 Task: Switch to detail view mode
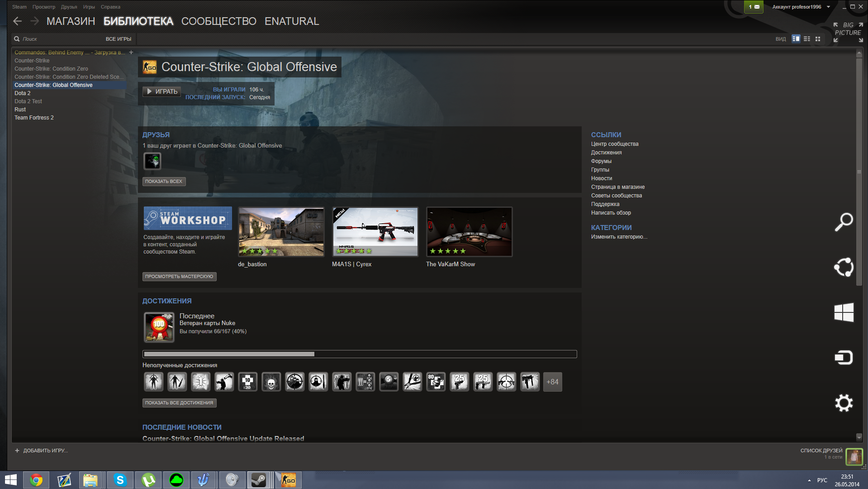click(796, 39)
